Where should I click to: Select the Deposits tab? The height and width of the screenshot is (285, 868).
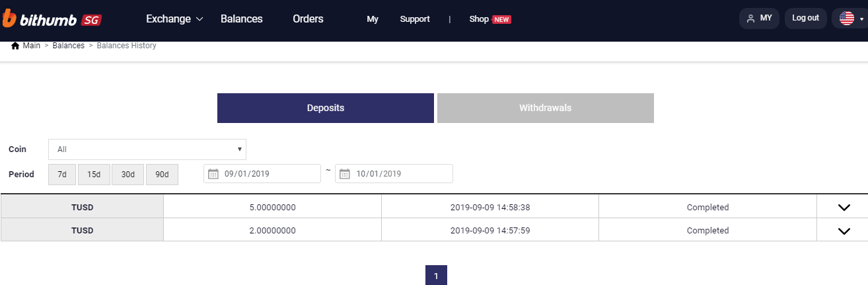(x=325, y=108)
